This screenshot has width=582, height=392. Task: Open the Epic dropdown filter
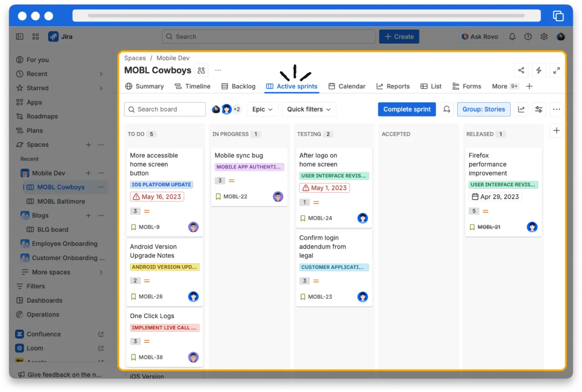(262, 109)
